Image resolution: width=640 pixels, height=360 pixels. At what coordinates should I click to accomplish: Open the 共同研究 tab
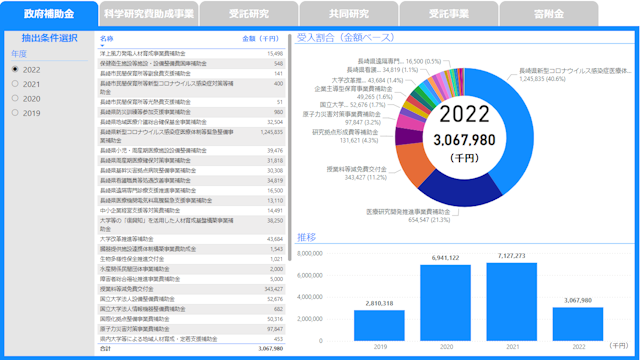(x=349, y=14)
